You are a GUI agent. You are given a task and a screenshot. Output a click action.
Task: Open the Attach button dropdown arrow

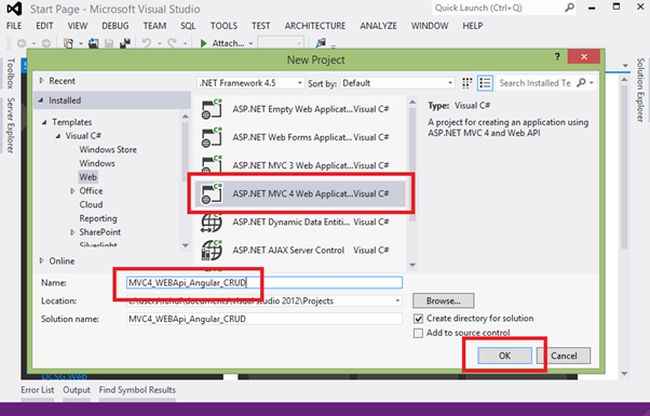[x=251, y=44]
